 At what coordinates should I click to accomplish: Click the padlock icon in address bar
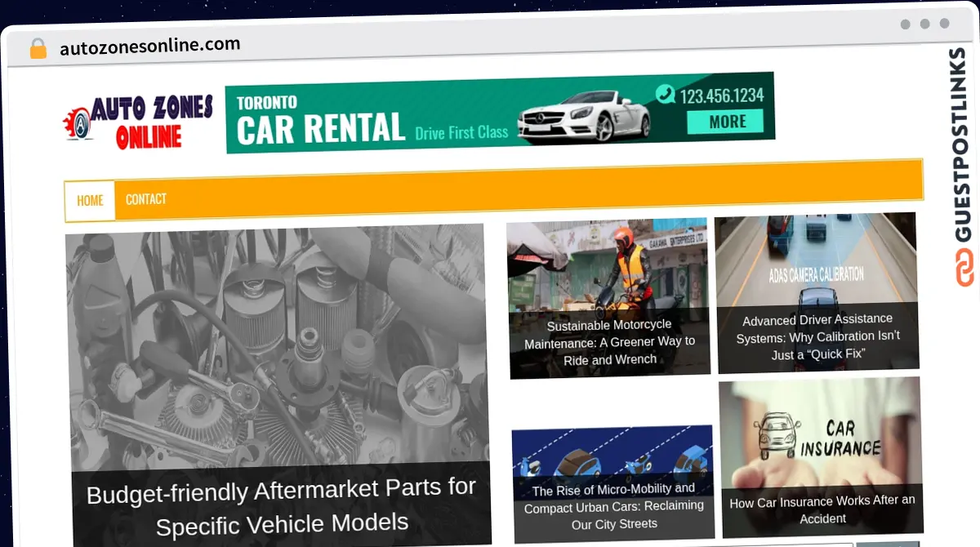click(x=38, y=48)
